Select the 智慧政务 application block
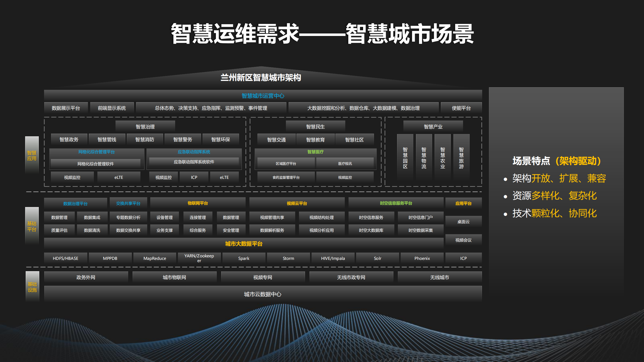This screenshot has width=644, height=362. coord(69,139)
